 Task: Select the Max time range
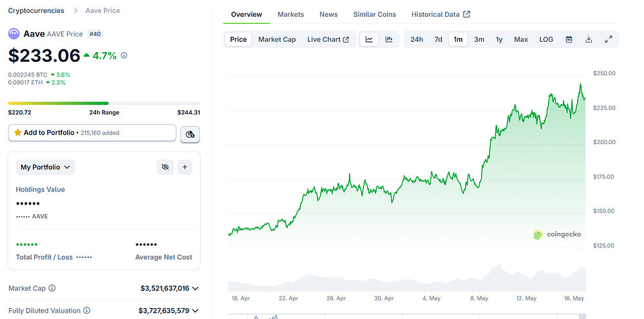[521, 39]
